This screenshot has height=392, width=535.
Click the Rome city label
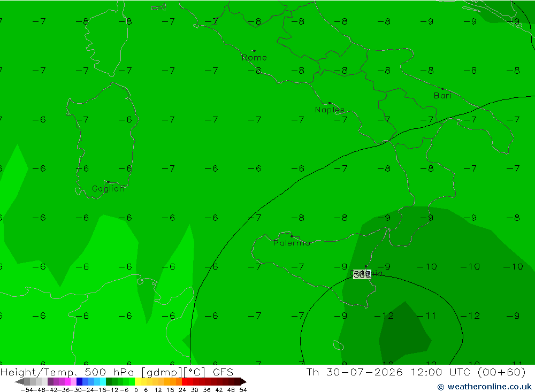click(254, 58)
